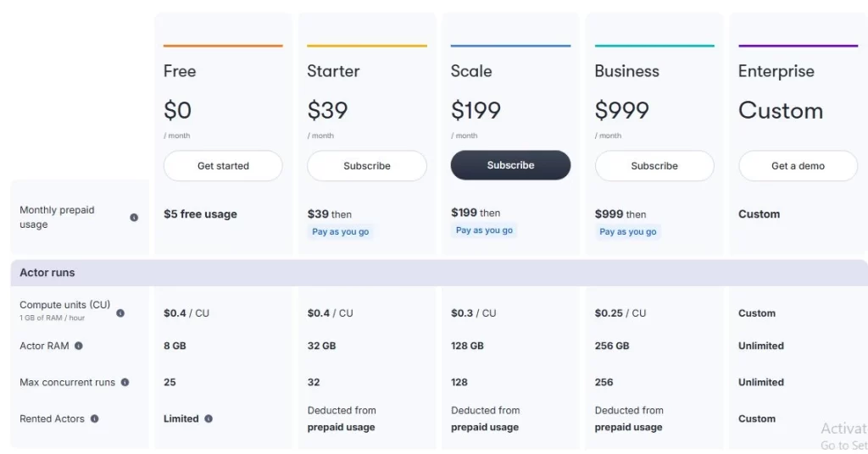The image size is (868, 454).
Task: Select the Free plan heading
Action: coord(180,71)
